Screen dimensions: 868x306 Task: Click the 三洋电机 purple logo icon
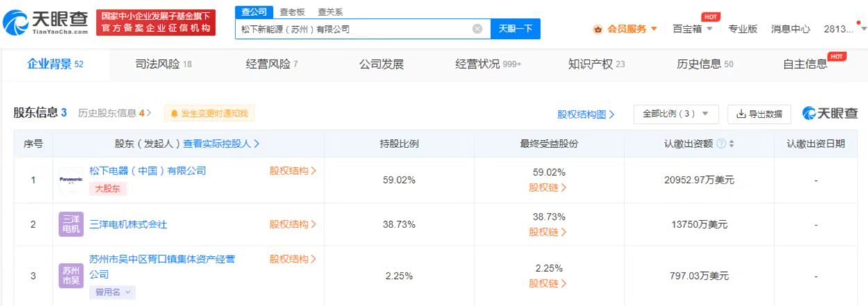point(71,224)
